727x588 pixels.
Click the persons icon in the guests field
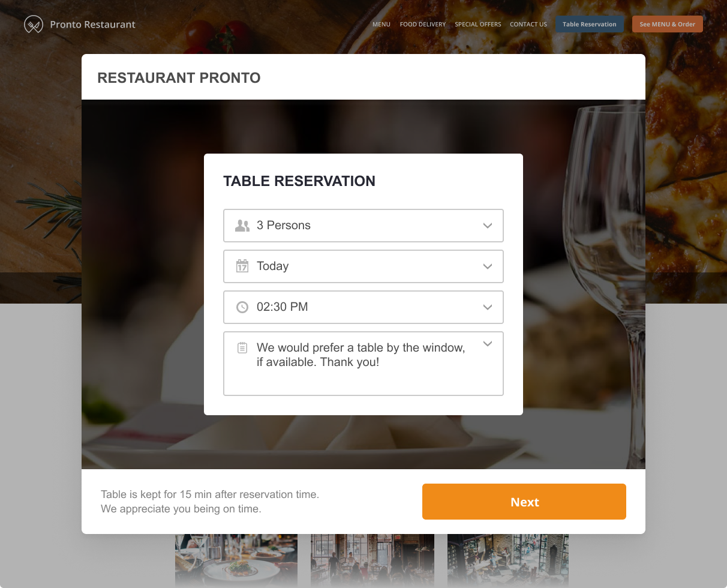pos(242,226)
